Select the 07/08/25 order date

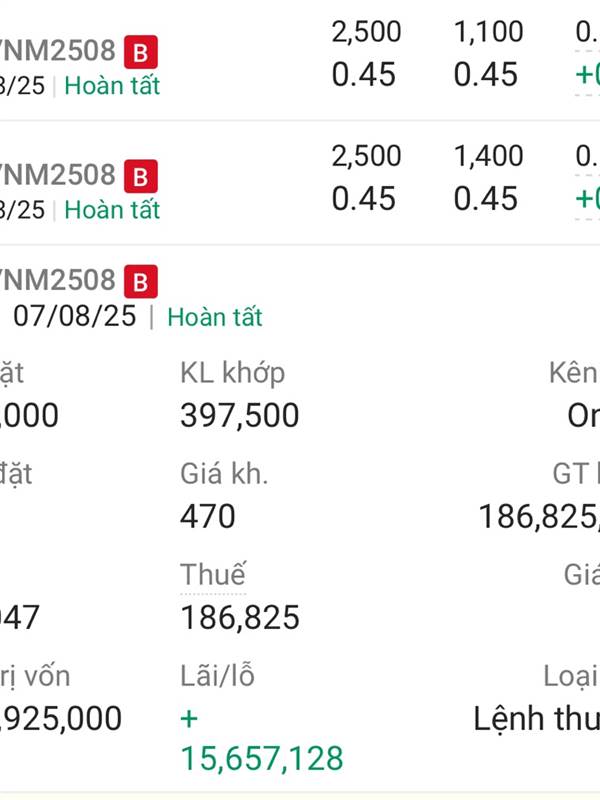(x=75, y=316)
